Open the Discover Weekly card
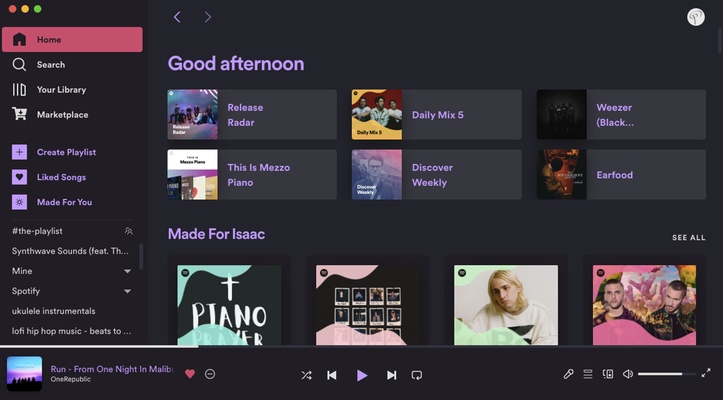Image resolution: width=723 pixels, height=400 pixels. [437, 174]
